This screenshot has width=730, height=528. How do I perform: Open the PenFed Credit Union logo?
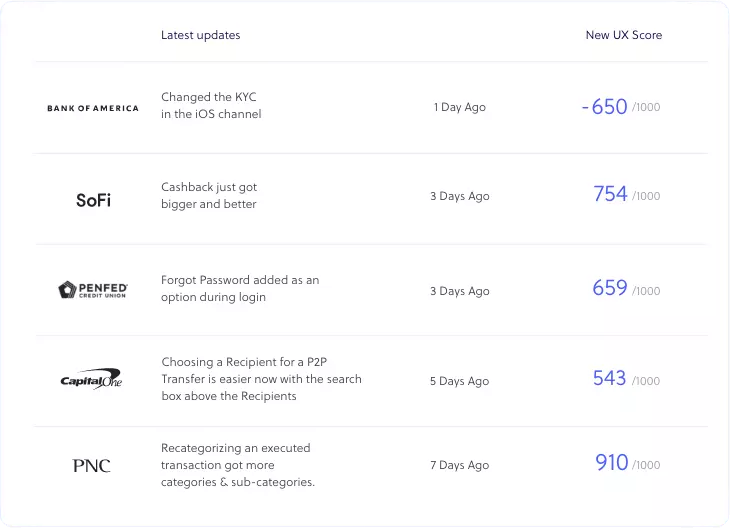pos(93,290)
